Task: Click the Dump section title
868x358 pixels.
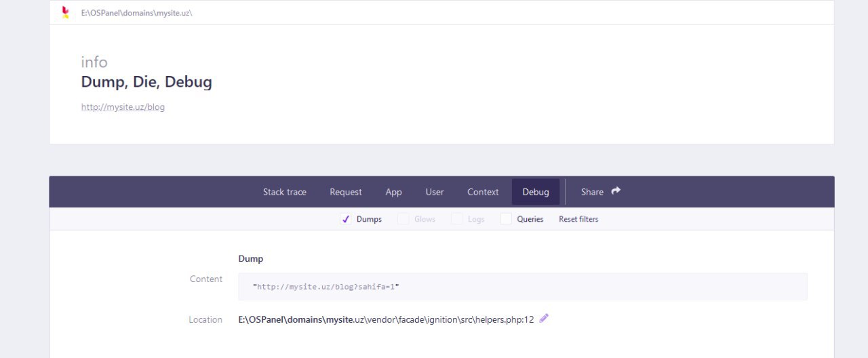Action: pos(250,258)
